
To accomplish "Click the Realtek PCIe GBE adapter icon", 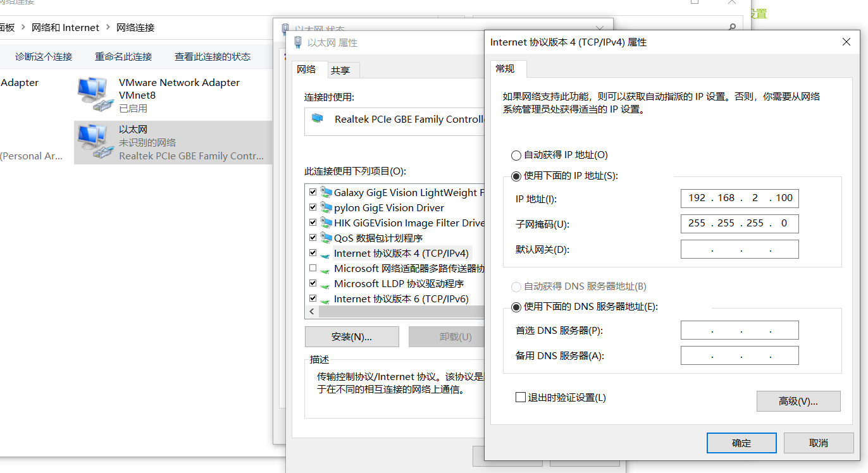I will click(x=318, y=118).
